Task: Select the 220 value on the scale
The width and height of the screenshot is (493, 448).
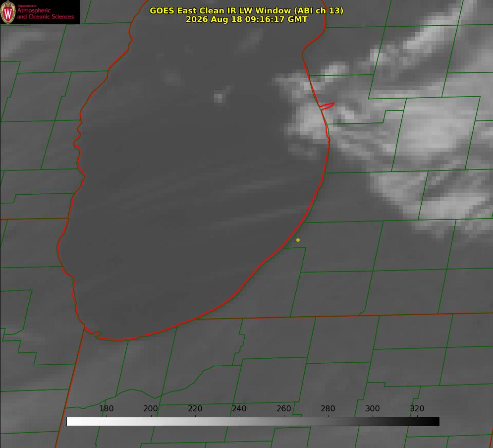Action: (195, 408)
